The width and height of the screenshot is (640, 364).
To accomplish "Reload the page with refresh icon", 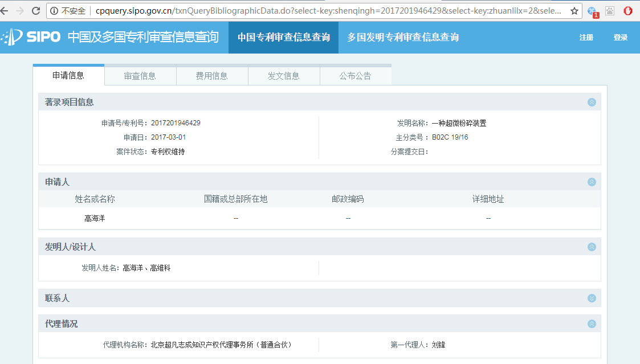I will [36, 11].
